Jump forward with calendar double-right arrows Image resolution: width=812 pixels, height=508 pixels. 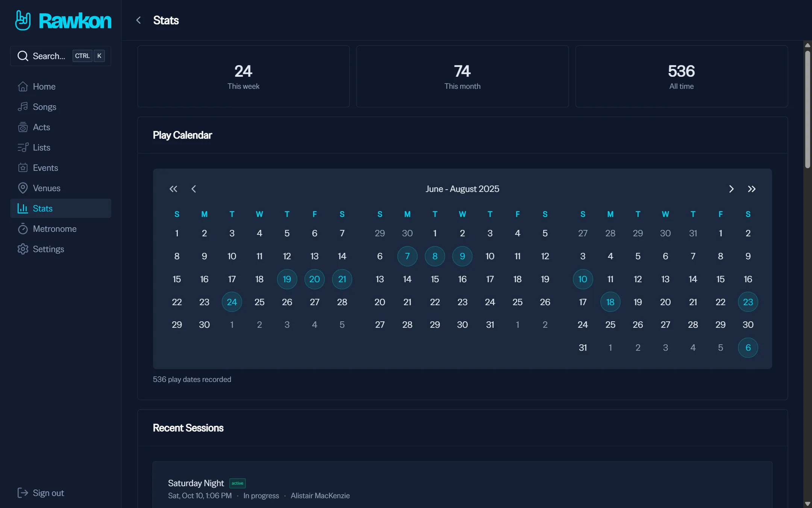click(x=751, y=189)
